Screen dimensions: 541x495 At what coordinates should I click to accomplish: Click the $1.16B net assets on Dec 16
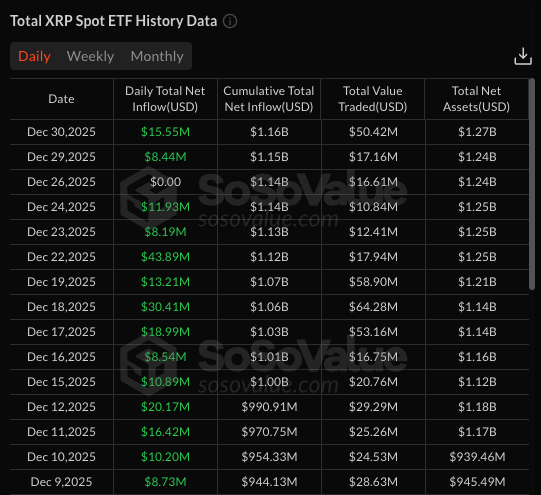(x=477, y=357)
